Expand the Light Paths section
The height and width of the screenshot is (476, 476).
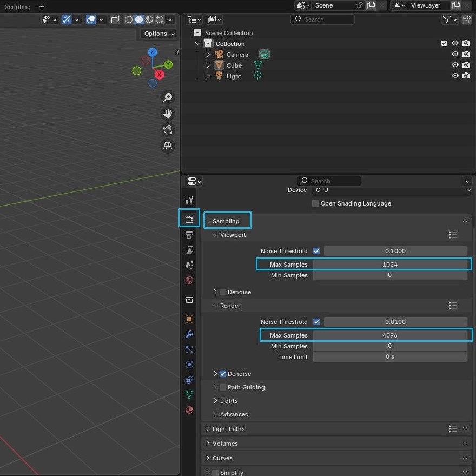click(x=227, y=428)
